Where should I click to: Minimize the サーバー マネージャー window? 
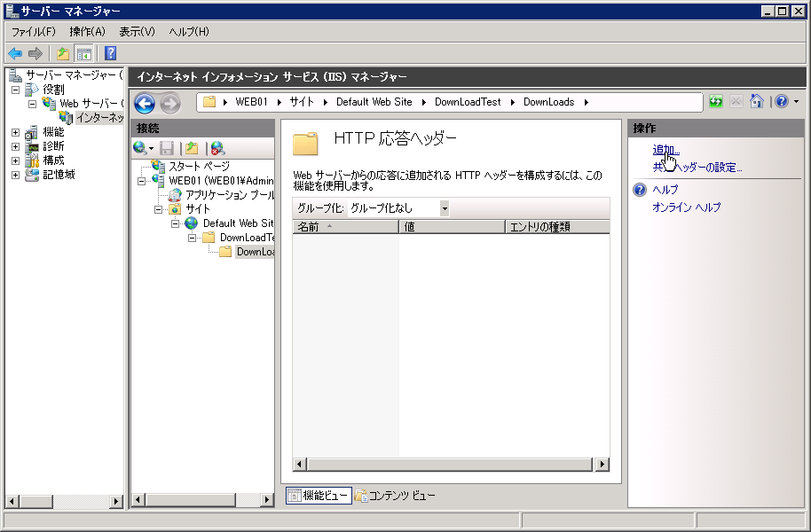click(x=768, y=11)
